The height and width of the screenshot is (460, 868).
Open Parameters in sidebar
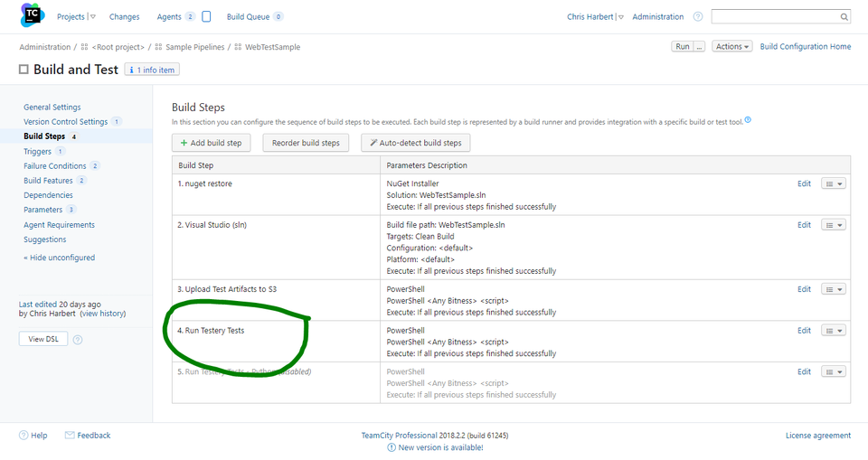coord(42,210)
